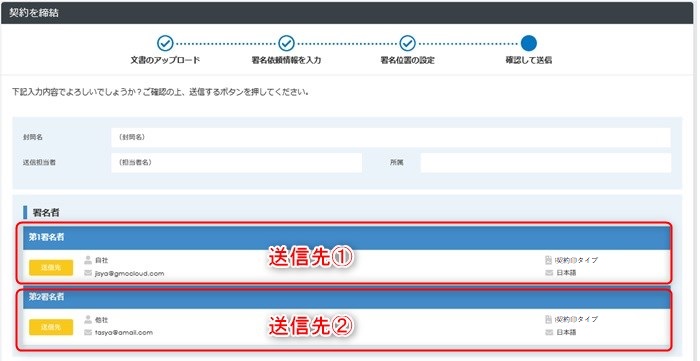Viewport: 700px width, 361px height.
Task: Click 契約印タイプ text in 第2署名者 row
Action: click(576, 320)
